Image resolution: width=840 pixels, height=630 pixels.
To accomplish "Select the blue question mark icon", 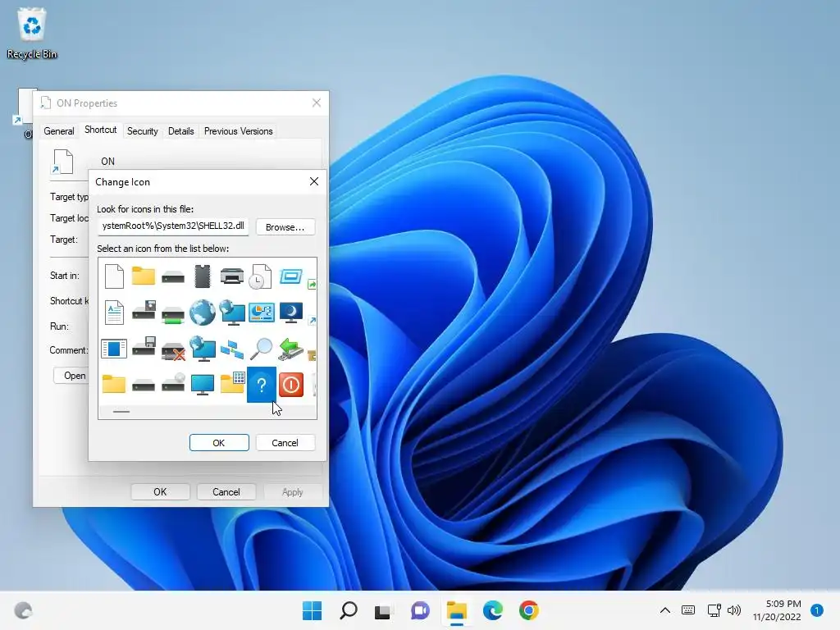I will tap(262, 385).
